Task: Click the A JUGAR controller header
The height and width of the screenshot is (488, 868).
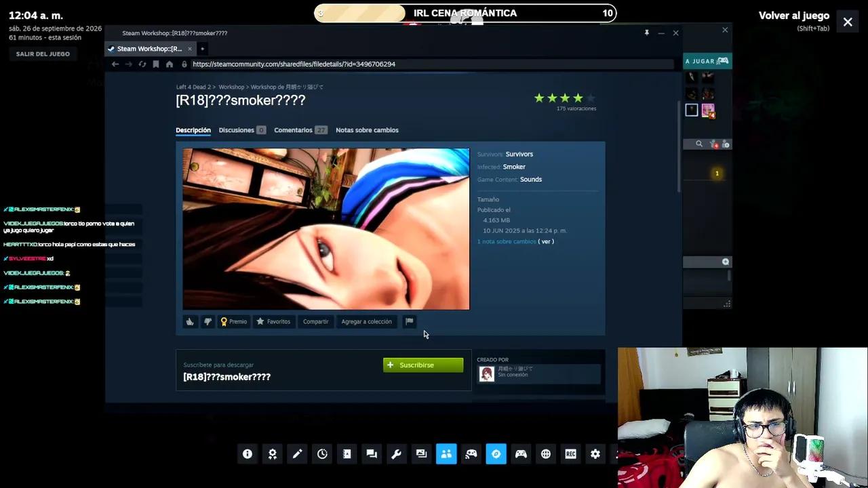Action: click(707, 61)
